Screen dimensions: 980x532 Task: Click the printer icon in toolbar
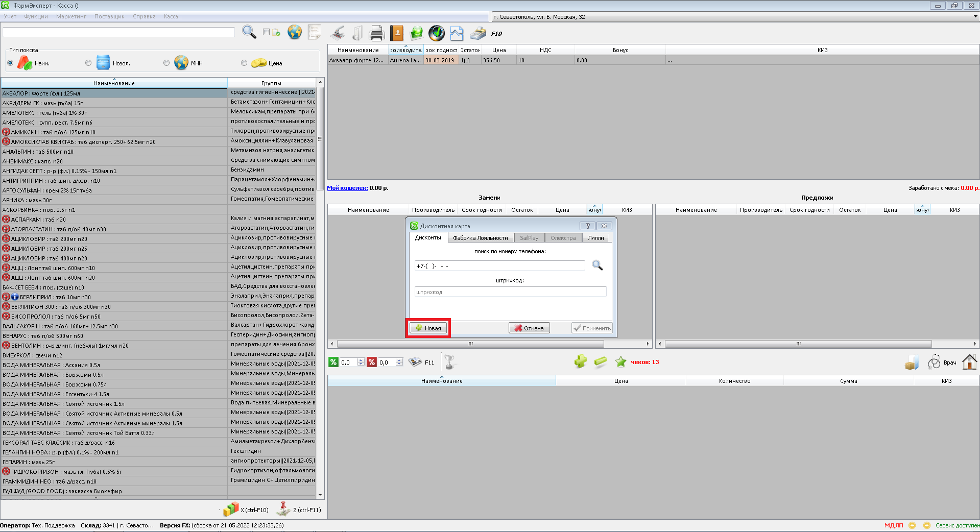click(376, 33)
